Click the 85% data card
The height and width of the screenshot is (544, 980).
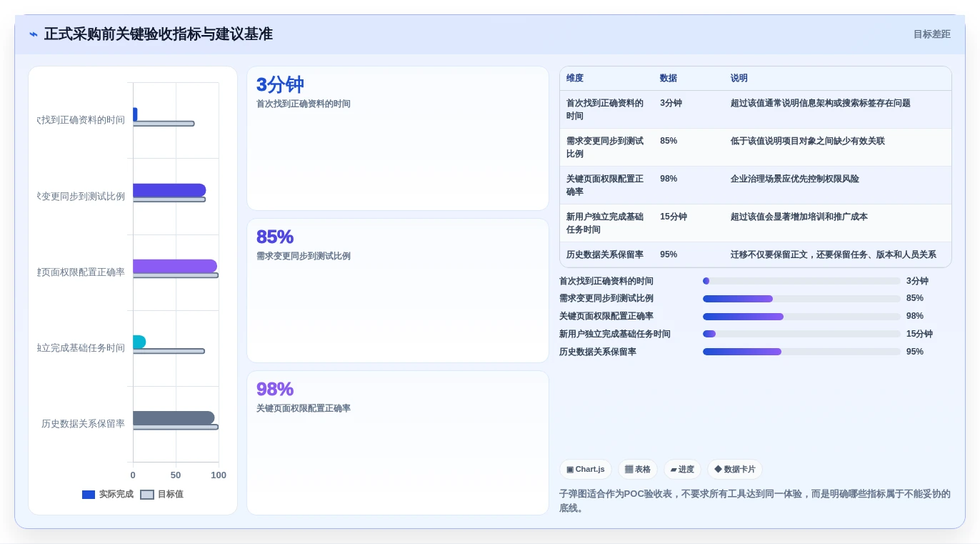pos(398,291)
